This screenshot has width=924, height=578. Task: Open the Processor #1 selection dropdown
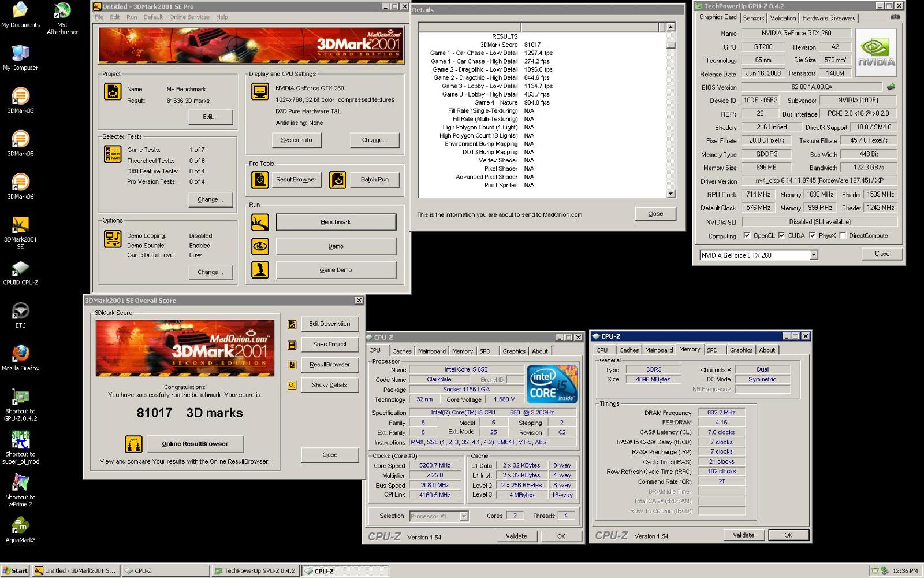click(x=464, y=516)
